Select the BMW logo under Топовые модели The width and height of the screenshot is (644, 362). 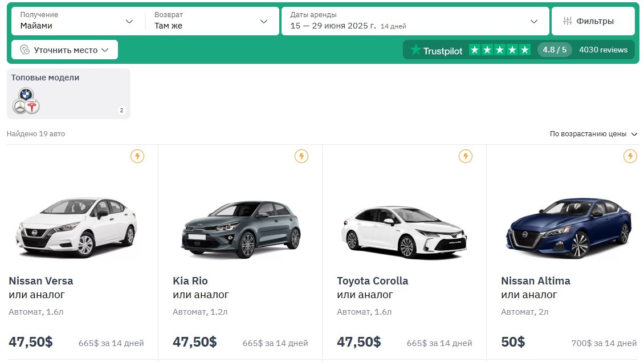pyautogui.click(x=26, y=94)
